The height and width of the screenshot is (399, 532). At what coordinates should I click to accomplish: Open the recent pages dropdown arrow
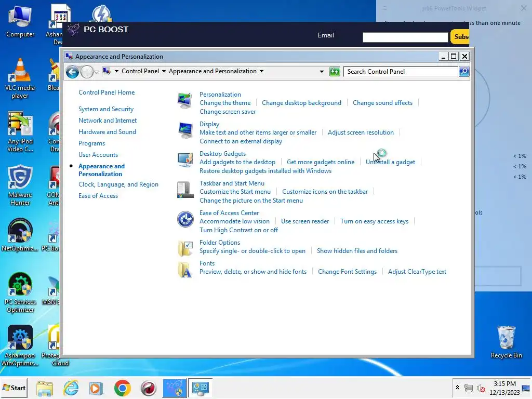[97, 72]
